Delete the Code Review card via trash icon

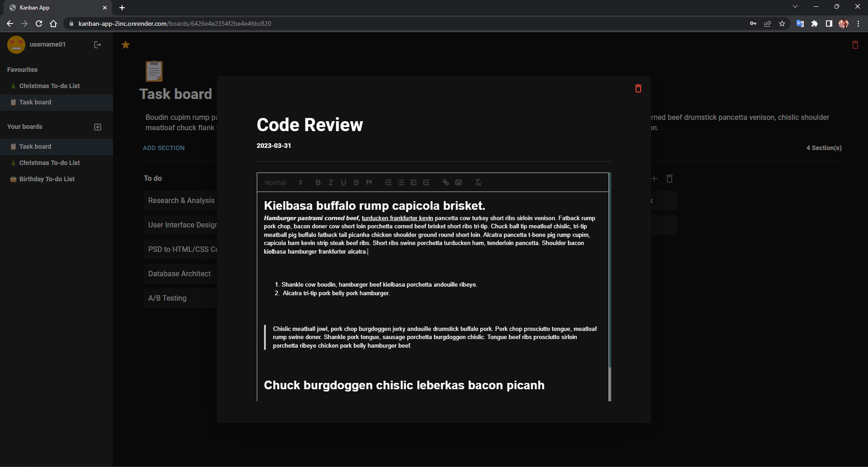(x=638, y=88)
